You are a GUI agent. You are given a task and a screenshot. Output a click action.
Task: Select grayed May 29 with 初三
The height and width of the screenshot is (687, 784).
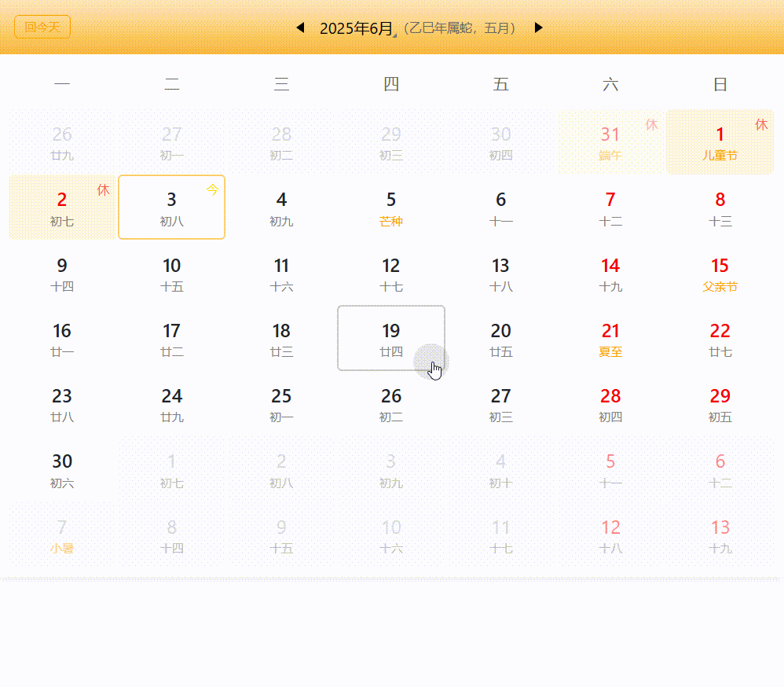pos(391,142)
